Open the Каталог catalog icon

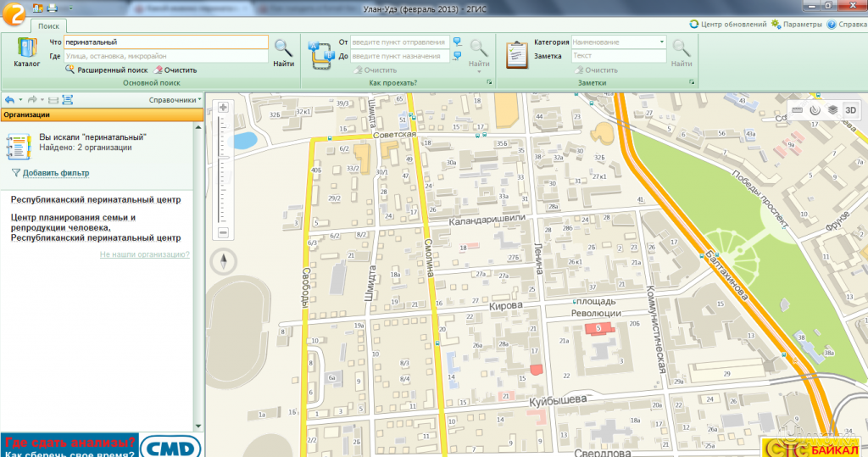coord(27,53)
